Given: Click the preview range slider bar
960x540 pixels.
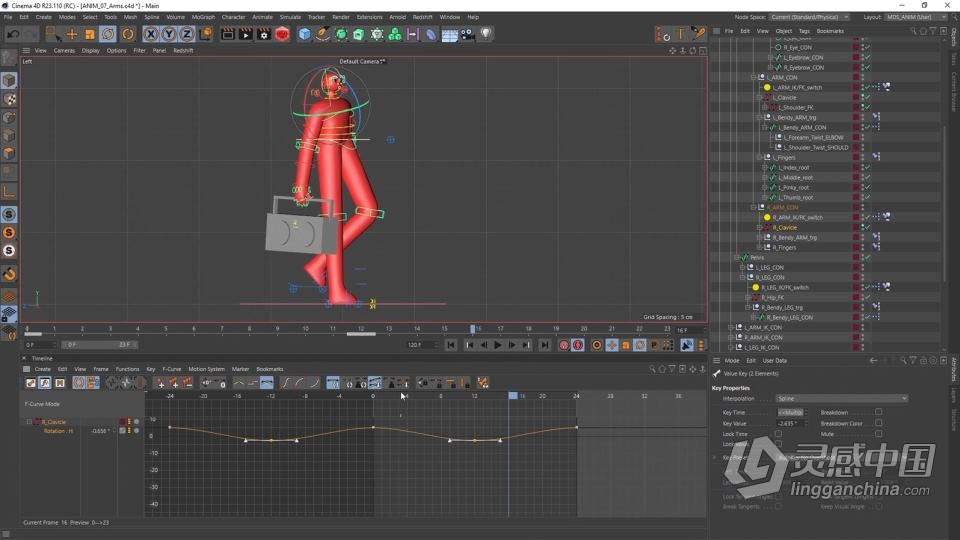Looking at the screenshot, I should [x=98, y=345].
